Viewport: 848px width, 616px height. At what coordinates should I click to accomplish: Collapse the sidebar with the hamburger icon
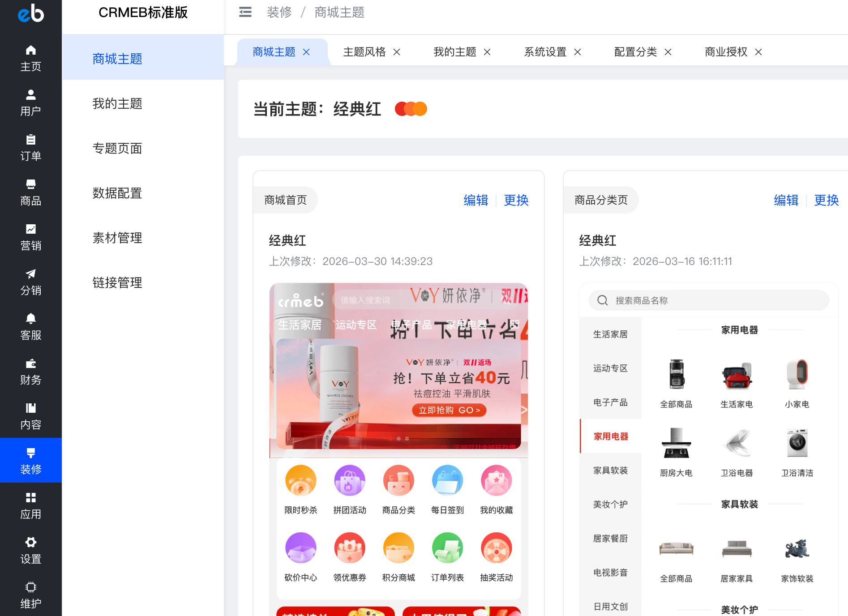point(245,12)
